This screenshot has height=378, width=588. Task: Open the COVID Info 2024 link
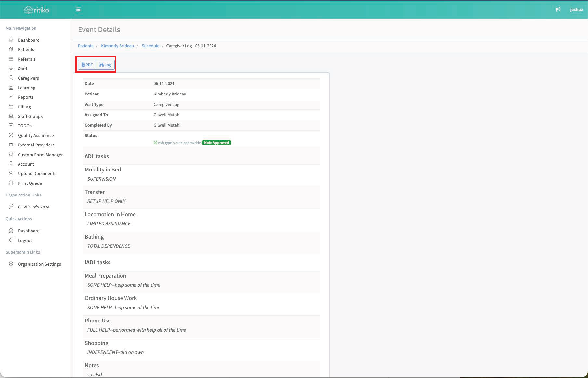[x=34, y=207]
